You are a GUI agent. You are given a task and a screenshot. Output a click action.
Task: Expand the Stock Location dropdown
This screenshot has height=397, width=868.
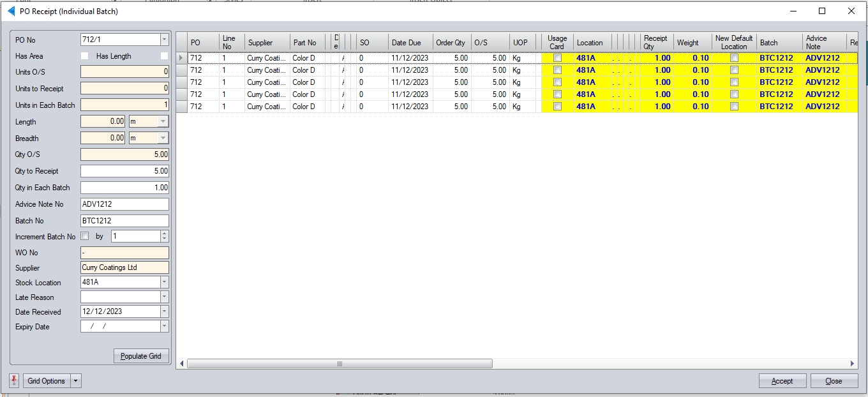coord(164,282)
